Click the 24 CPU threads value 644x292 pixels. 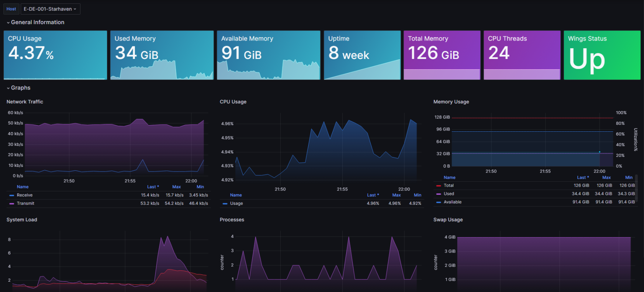(x=499, y=53)
